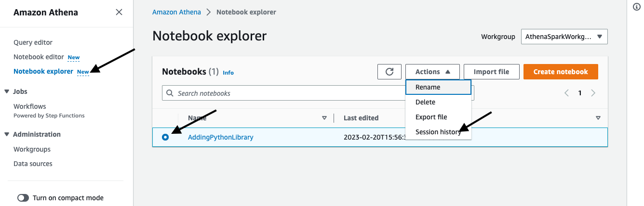644x206 pixels.
Task: Click the Create notebook button
Action: (x=560, y=72)
